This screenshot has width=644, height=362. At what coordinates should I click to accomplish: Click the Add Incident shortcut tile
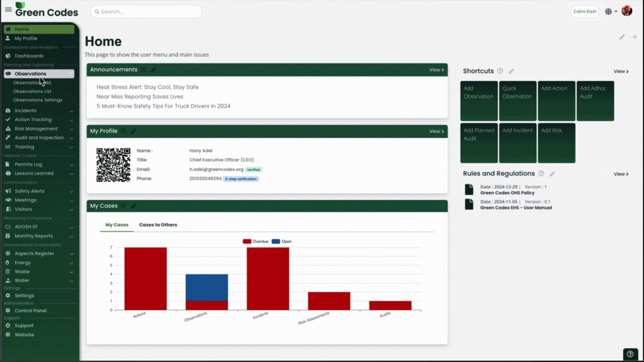tap(517, 143)
